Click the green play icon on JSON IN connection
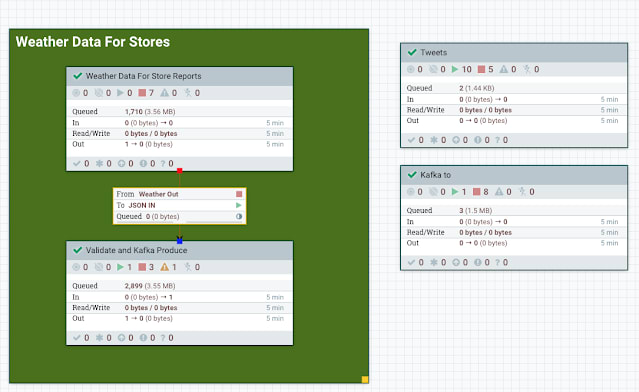 click(239, 205)
